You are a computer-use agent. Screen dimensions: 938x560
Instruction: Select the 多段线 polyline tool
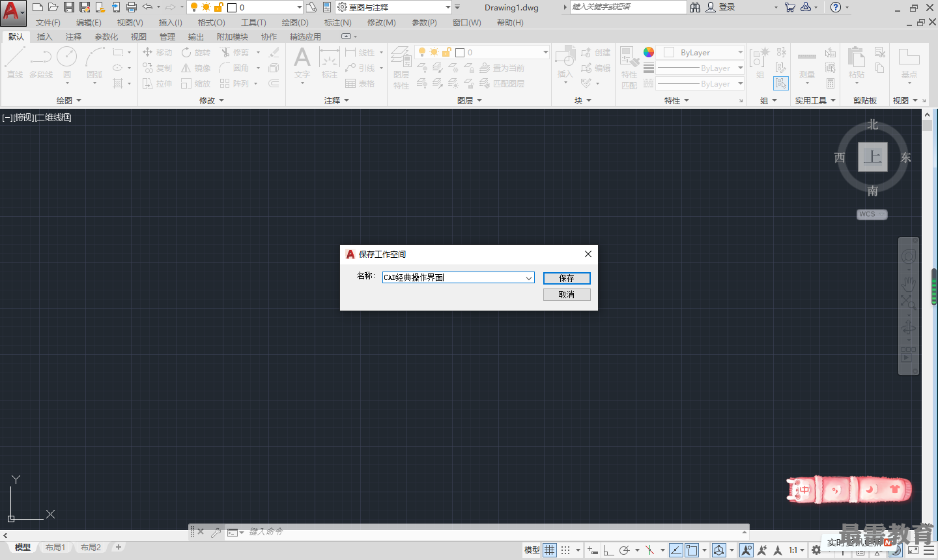[41, 63]
